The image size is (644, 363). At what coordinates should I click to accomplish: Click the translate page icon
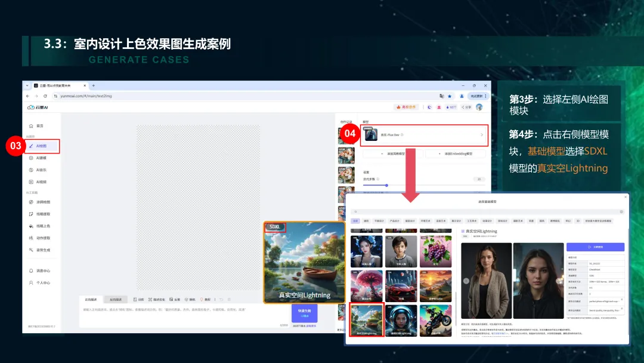441,96
